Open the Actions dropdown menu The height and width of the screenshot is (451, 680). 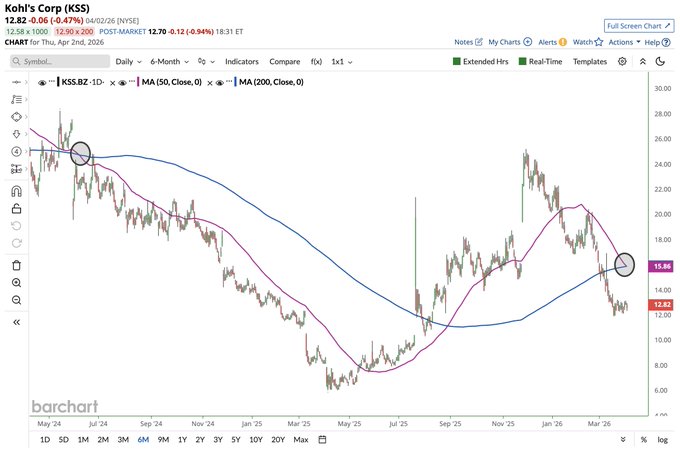(624, 42)
